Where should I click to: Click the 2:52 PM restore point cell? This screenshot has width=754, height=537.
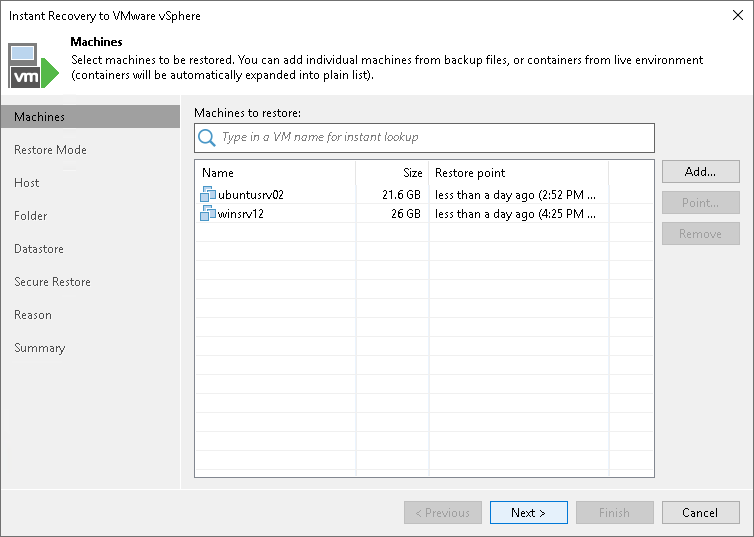click(x=515, y=195)
